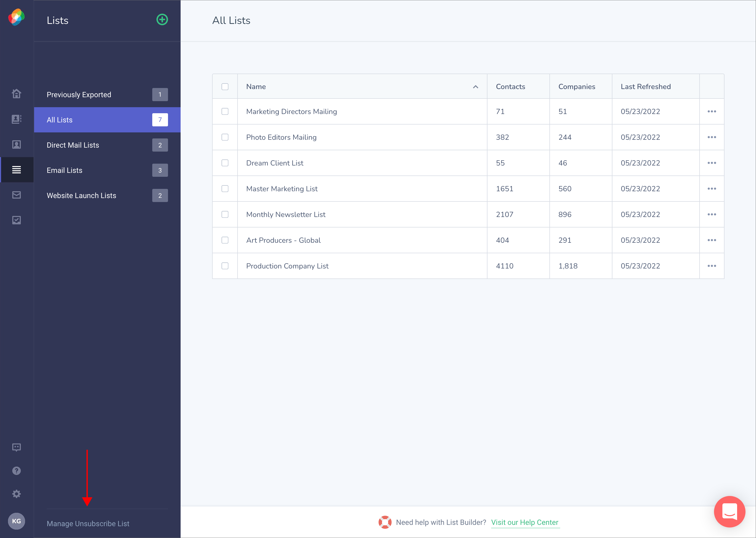Viewport: 756px width, 538px height.
Task: Select the Lists sidebar icon
Action: tap(17, 170)
